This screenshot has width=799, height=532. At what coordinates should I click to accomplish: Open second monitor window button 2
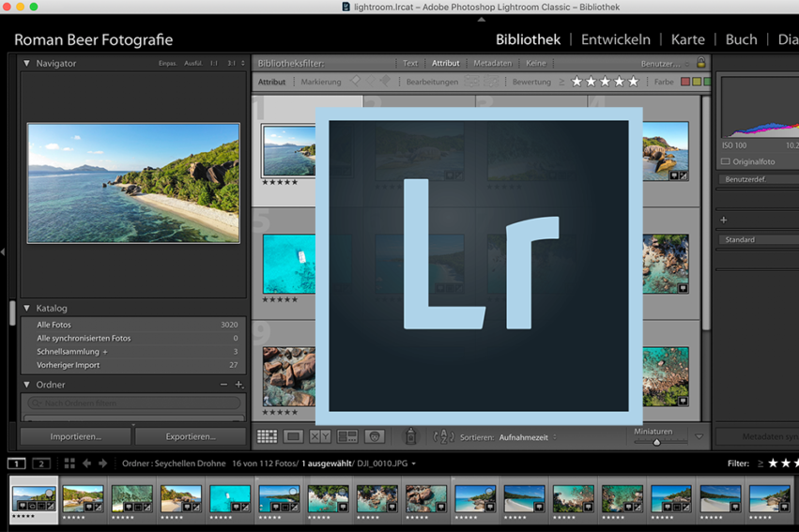(x=41, y=464)
